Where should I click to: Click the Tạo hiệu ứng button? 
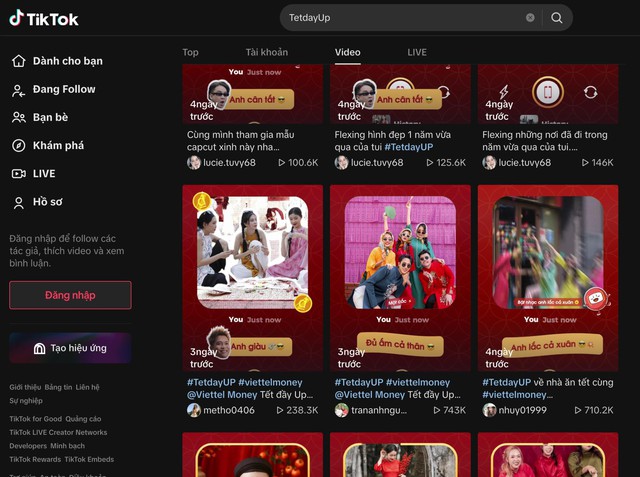70,348
